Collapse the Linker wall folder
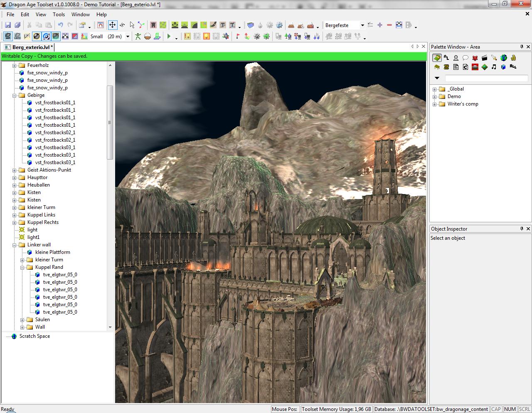Image resolution: width=532 pixels, height=413 pixels. 15,245
